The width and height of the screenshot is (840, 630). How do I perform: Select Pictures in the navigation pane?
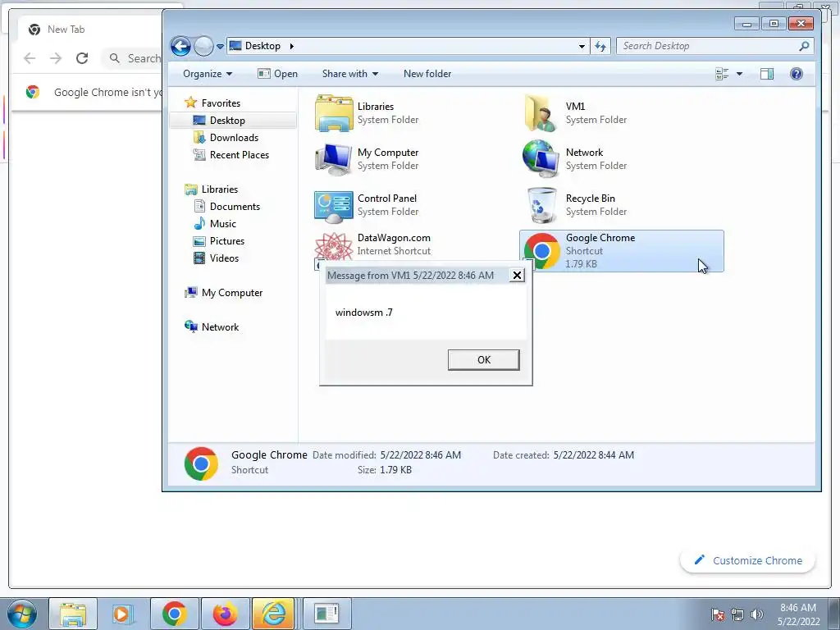[x=218, y=241]
